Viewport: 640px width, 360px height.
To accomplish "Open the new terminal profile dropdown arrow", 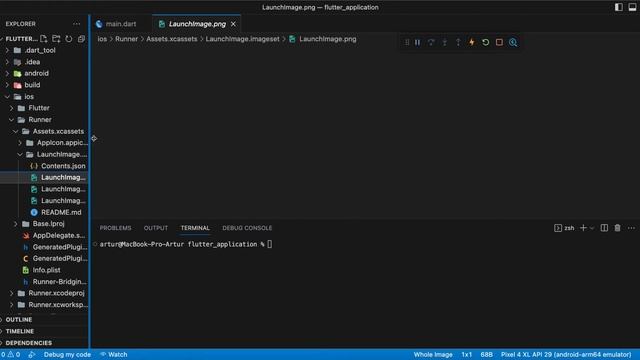I will click(x=592, y=228).
